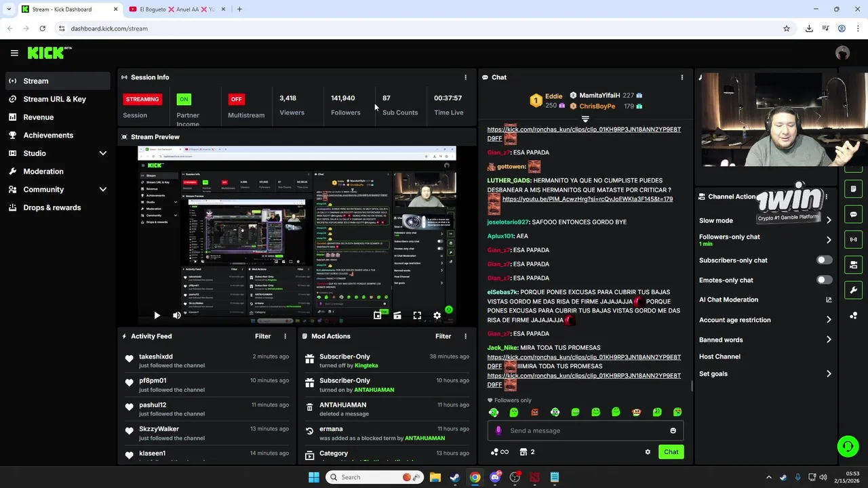Screen dimensions: 868x488
Task: Expand the Studio sidebar section
Action: click(x=103, y=153)
